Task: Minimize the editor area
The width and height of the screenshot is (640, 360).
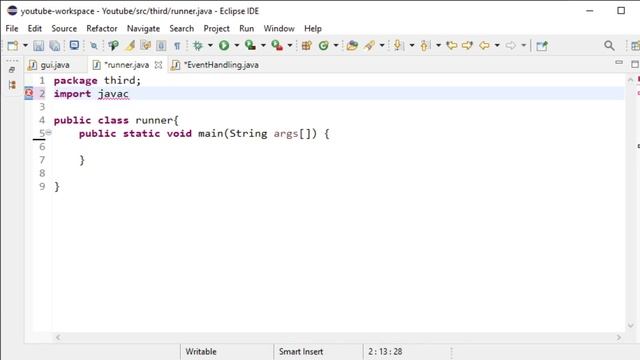Action: coord(619,62)
